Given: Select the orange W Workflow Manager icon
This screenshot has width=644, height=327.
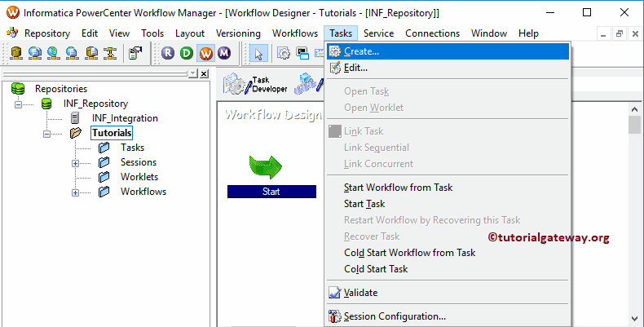Looking at the screenshot, I should (x=205, y=53).
